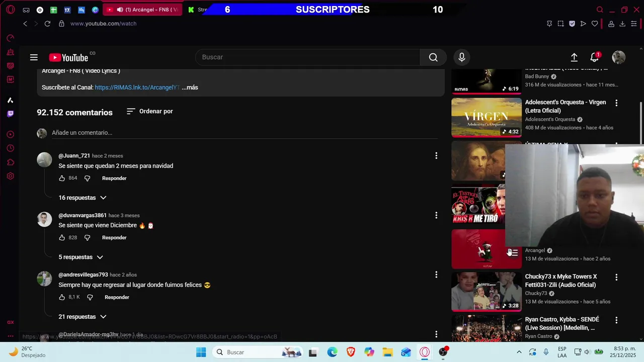
Task: Open options menu for @duvanvargas3861's comment
Action: [436, 215]
